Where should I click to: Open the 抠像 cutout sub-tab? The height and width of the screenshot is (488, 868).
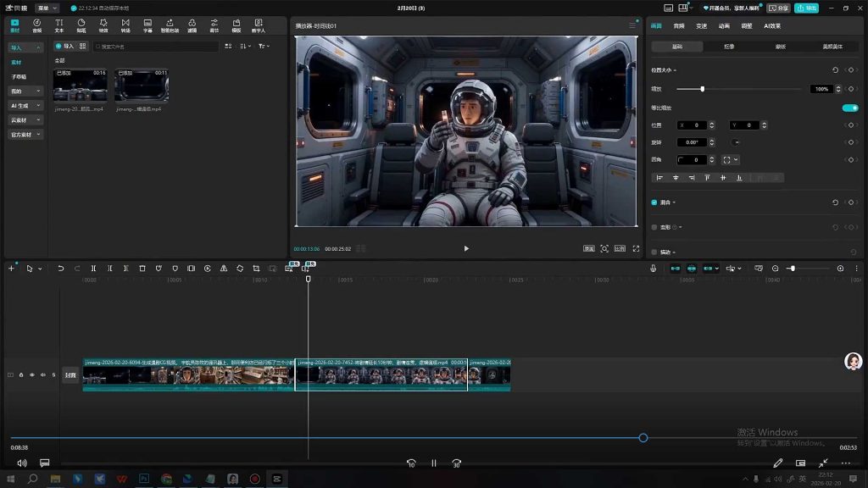(x=729, y=47)
